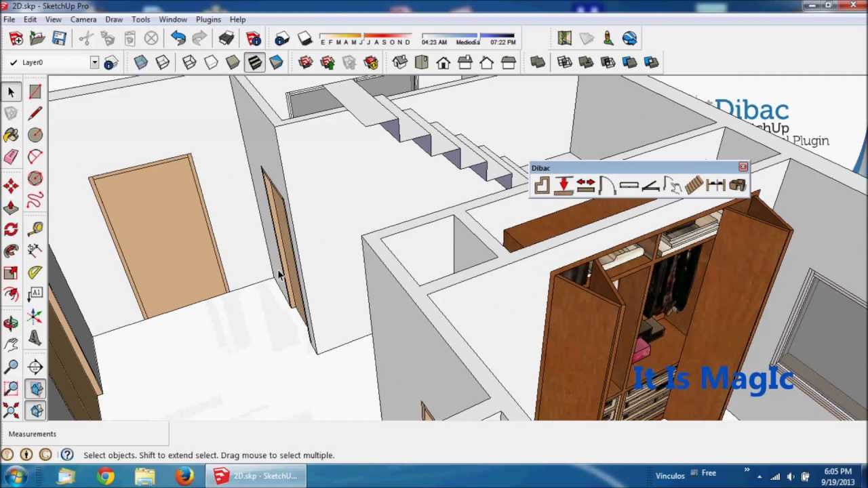Click the Zoom Extents tool

[x=11, y=410]
